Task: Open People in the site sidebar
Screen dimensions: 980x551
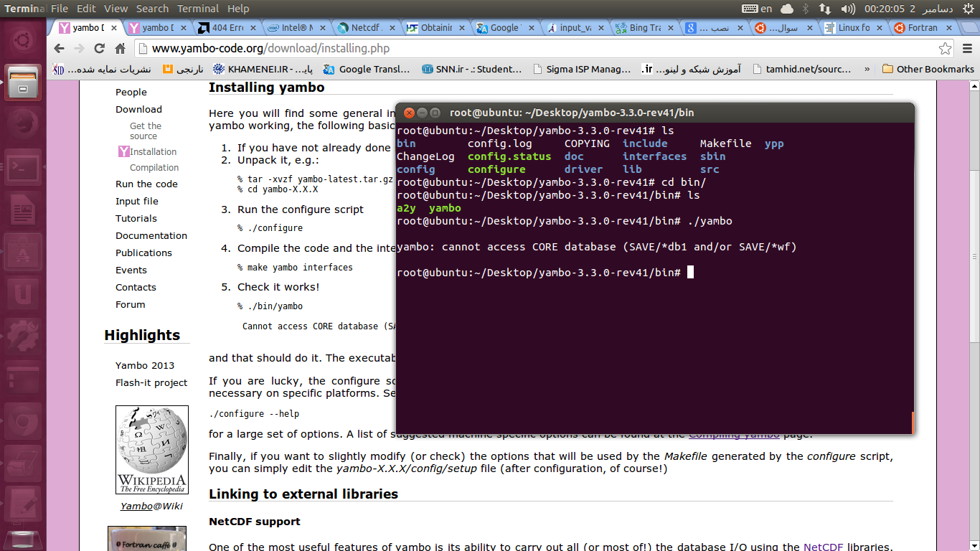Action: (x=131, y=92)
